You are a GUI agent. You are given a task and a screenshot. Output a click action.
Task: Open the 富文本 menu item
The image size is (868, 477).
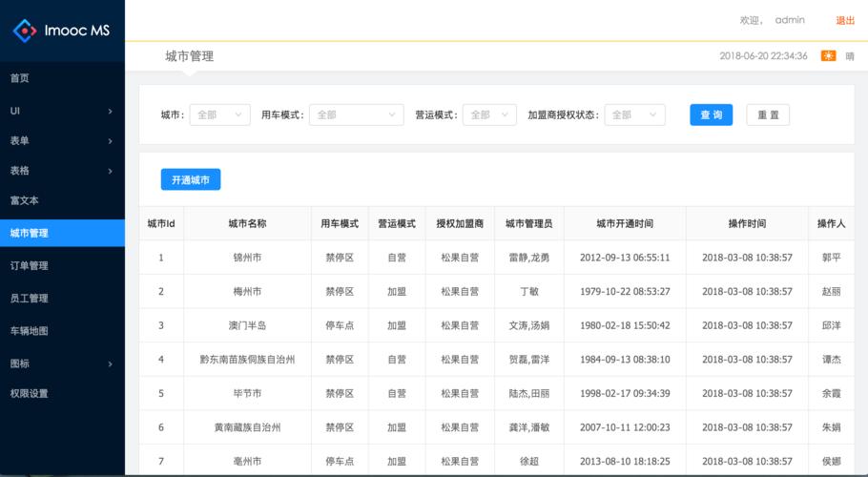(x=63, y=200)
